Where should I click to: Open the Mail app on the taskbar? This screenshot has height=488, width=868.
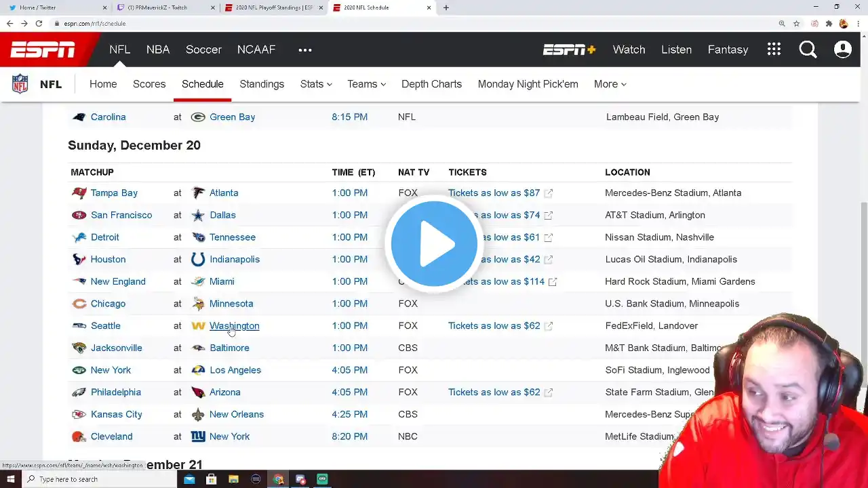click(189, 479)
